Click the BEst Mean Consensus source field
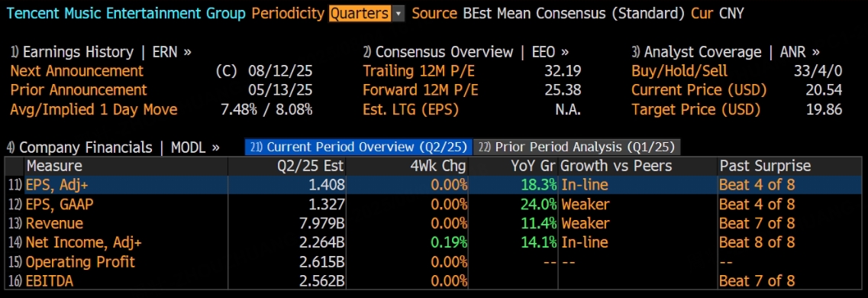Viewport: 868px width, 298px height. pyautogui.click(x=573, y=14)
